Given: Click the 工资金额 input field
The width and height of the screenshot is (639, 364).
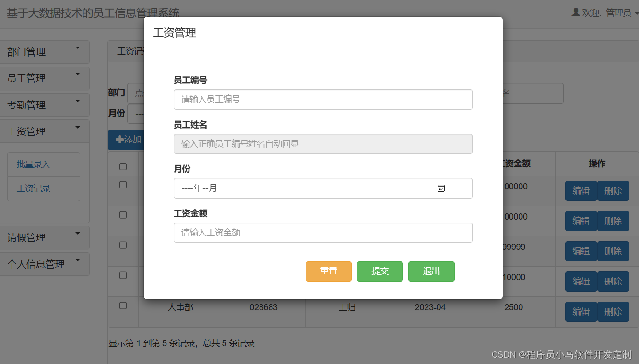Looking at the screenshot, I should pyautogui.click(x=322, y=232).
